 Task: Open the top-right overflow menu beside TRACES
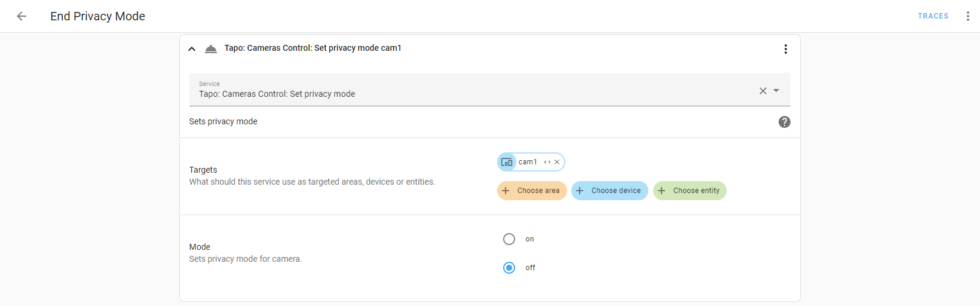[967, 16]
